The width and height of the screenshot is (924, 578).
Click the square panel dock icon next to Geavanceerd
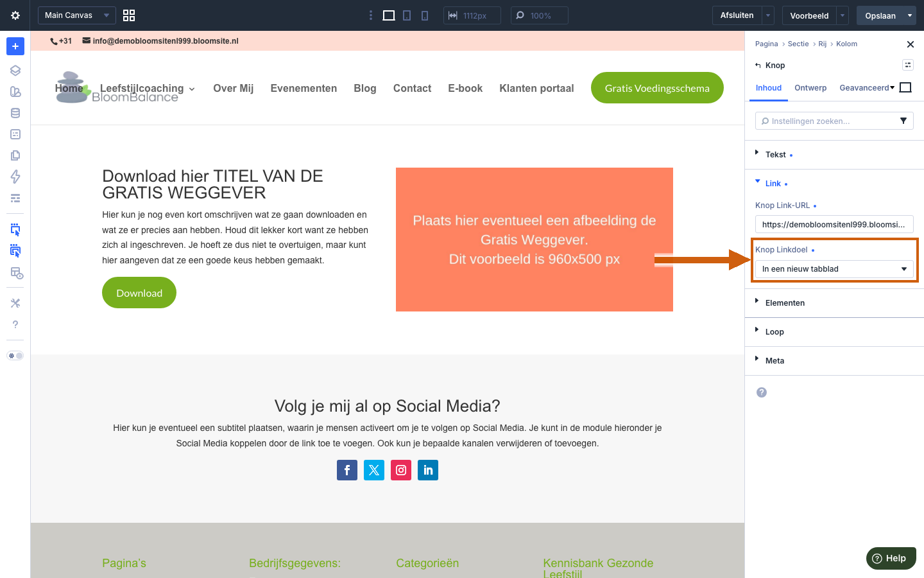tap(905, 87)
